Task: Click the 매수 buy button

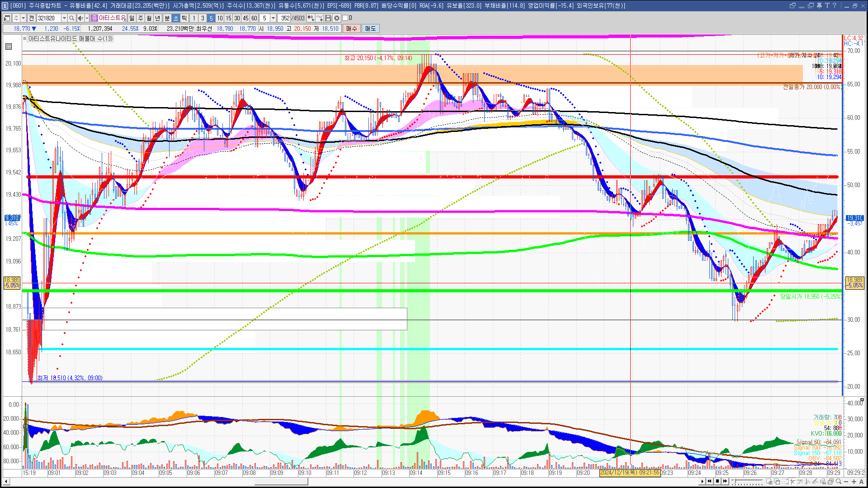Action: click(x=351, y=28)
